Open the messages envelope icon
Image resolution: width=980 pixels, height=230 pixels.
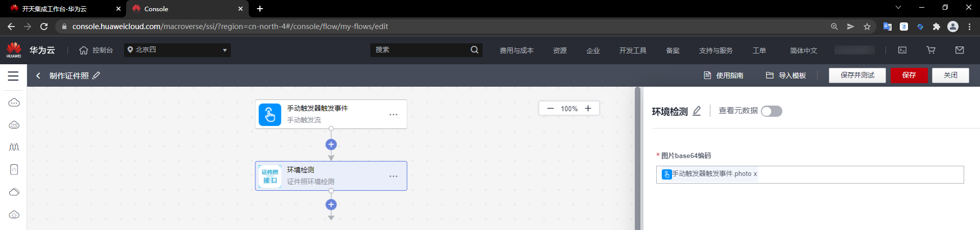pyautogui.click(x=960, y=50)
